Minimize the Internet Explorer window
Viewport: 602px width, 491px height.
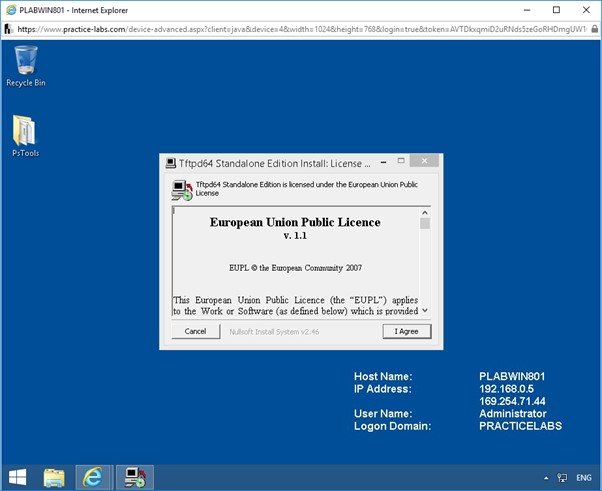tap(527, 10)
